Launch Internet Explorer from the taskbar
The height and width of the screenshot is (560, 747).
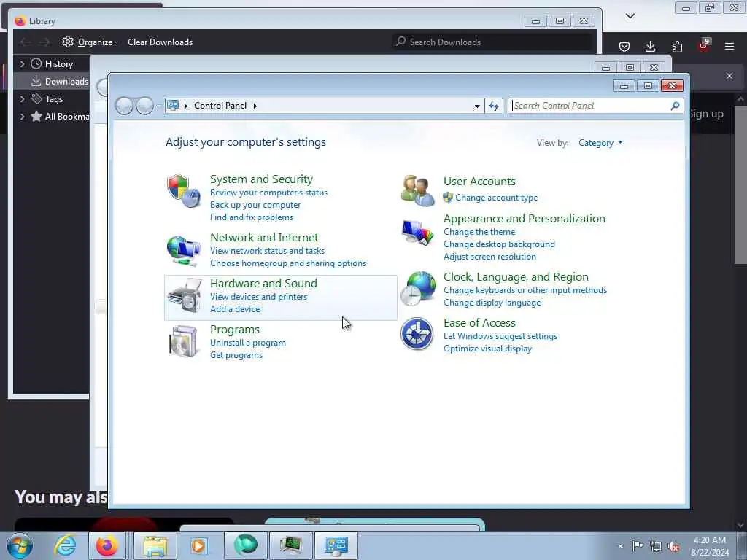65,545
